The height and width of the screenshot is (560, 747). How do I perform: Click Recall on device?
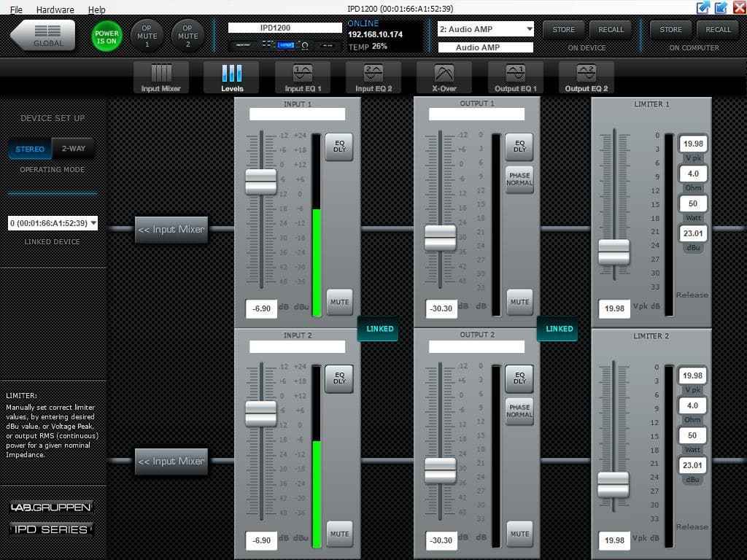pos(611,29)
